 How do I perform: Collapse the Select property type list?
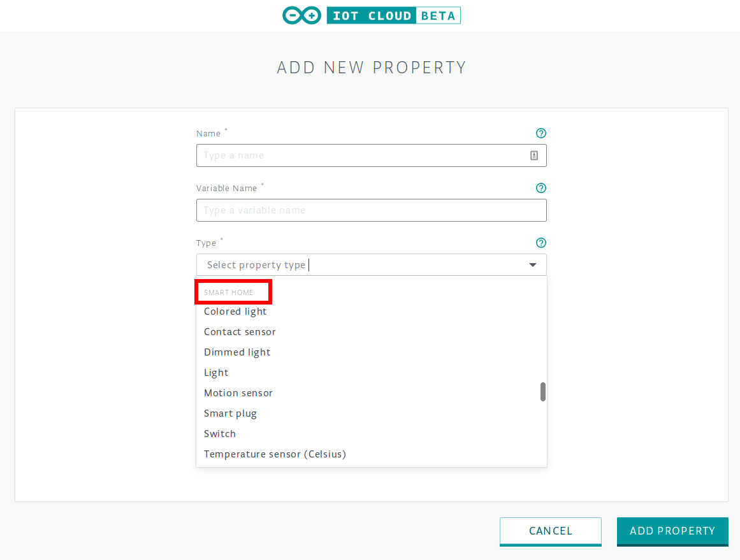coord(532,264)
